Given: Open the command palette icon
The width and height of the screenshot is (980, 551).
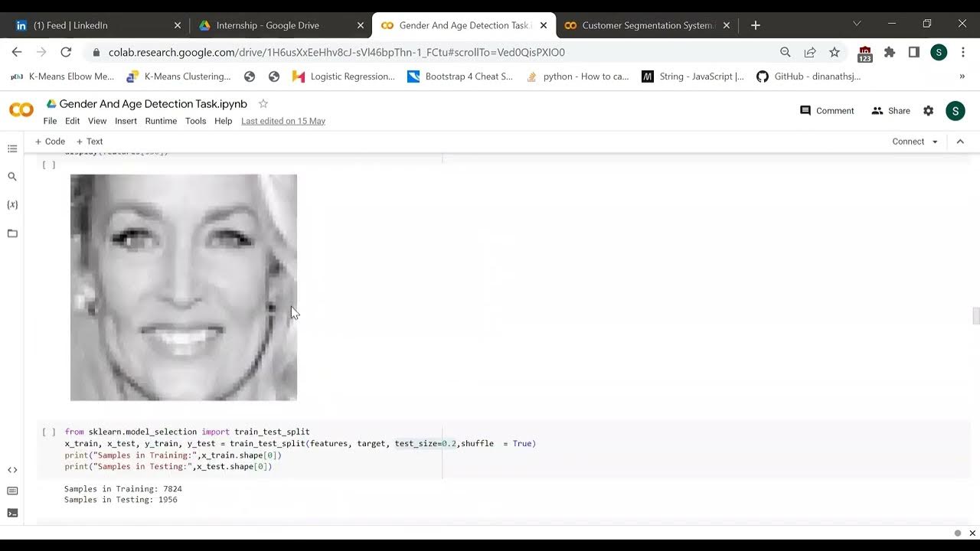Looking at the screenshot, I should click(12, 491).
